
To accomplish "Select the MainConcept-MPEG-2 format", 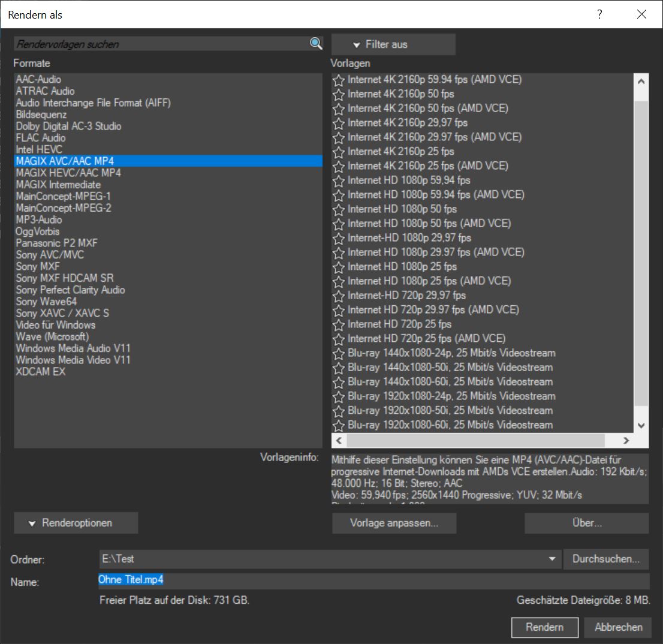I will pos(168,208).
